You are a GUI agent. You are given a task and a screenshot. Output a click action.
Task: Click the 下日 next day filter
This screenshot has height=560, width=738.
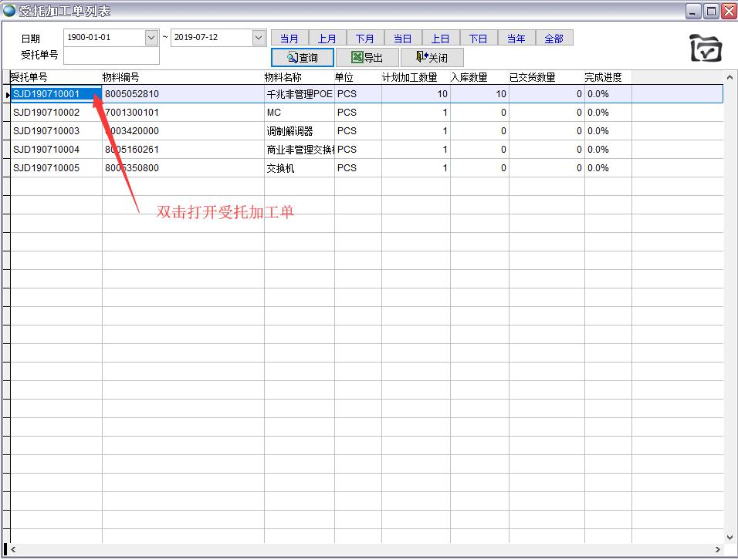(479, 39)
